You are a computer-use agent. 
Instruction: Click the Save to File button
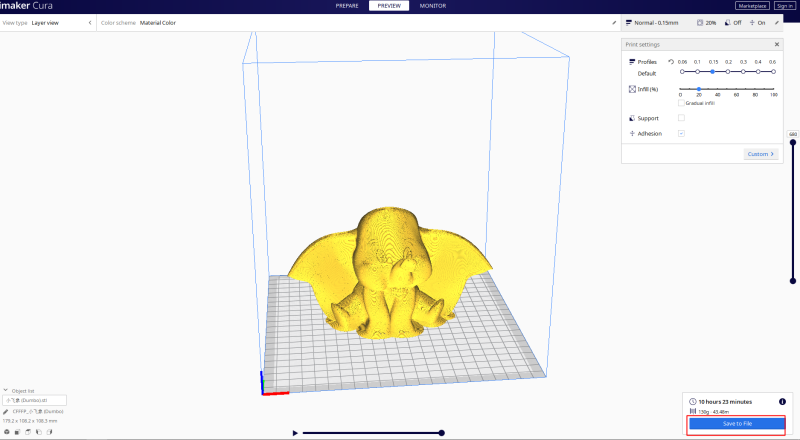point(737,424)
